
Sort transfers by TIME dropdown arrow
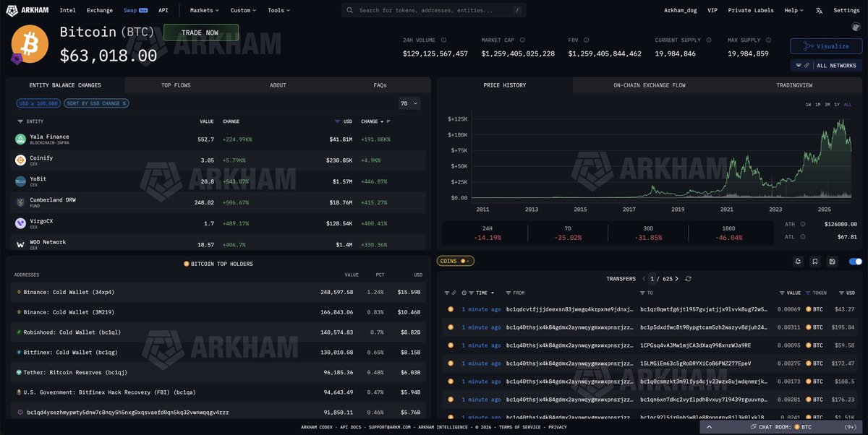tap(493, 293)
